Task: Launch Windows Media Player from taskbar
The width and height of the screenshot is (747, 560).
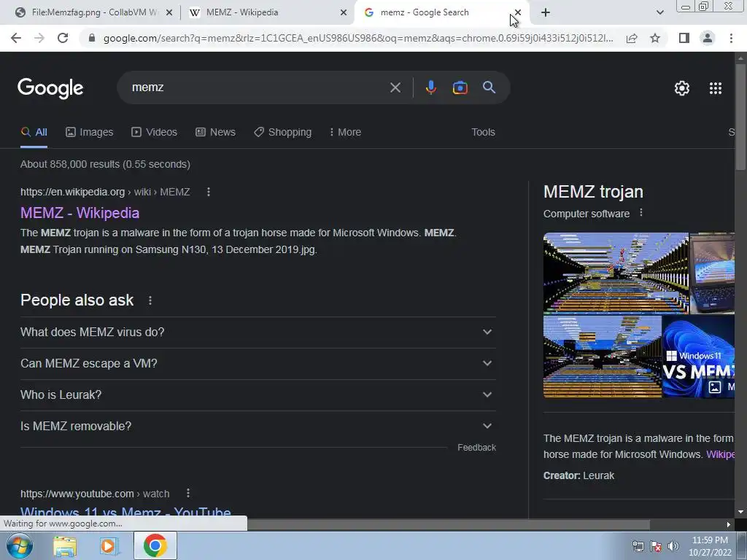Action: tap(109, 545)
